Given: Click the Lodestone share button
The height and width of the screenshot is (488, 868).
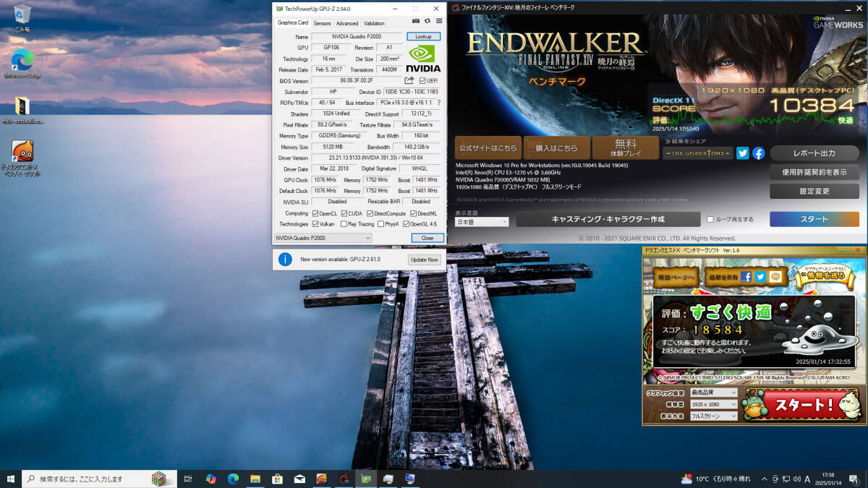Looking at the screenshot, I should pos(697,153).
